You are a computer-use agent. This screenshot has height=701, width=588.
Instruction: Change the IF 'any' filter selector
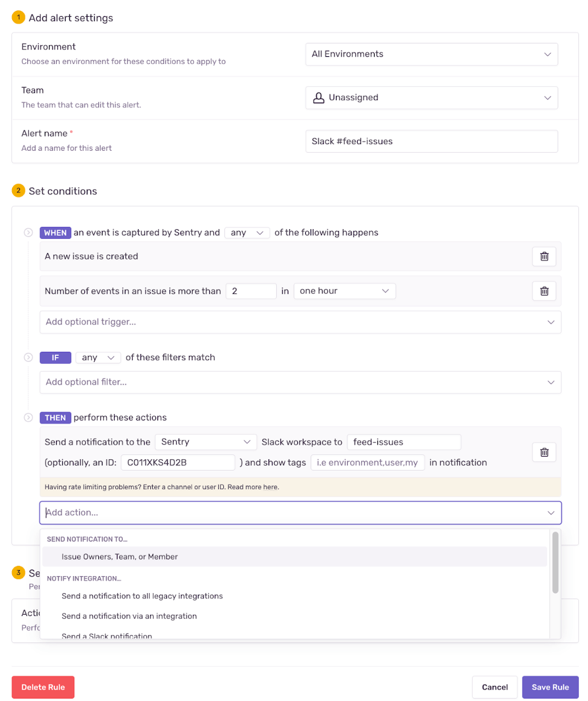[98, 358]
